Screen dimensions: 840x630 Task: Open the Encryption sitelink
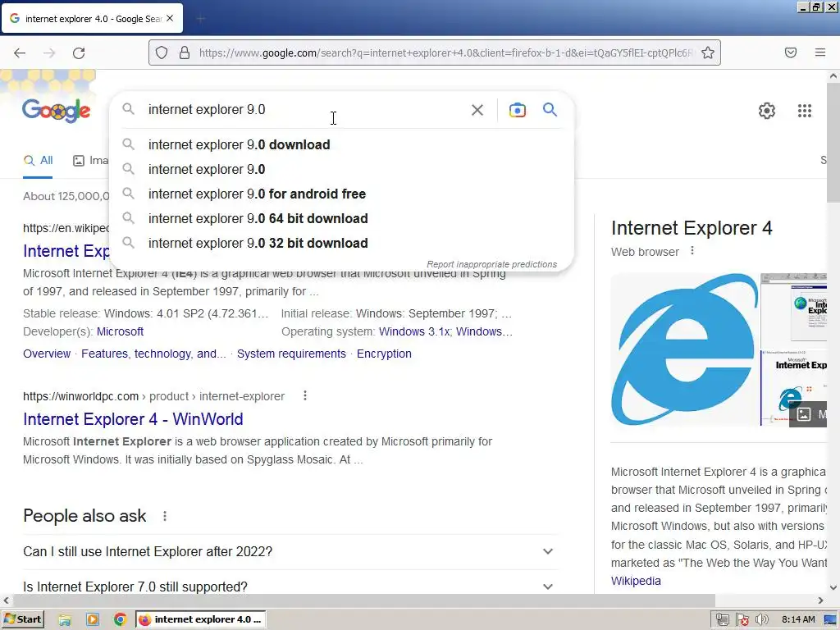click(384, 354)
